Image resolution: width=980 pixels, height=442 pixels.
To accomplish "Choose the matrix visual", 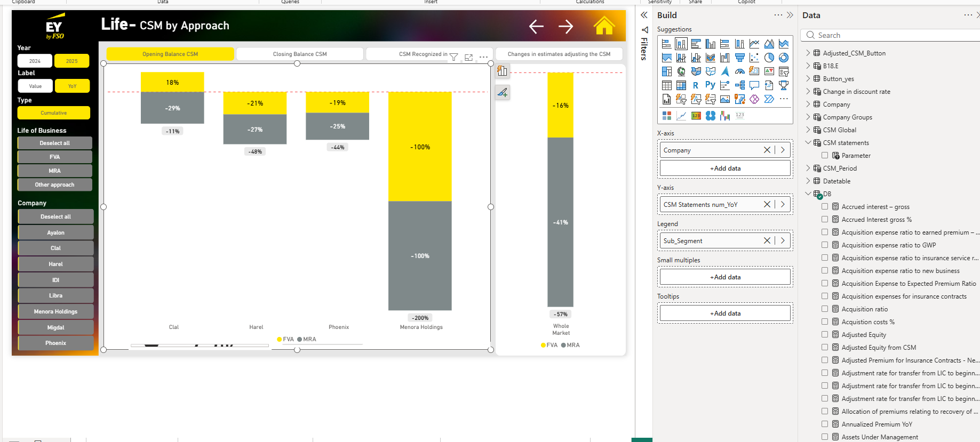I will [x=681, y=85].
